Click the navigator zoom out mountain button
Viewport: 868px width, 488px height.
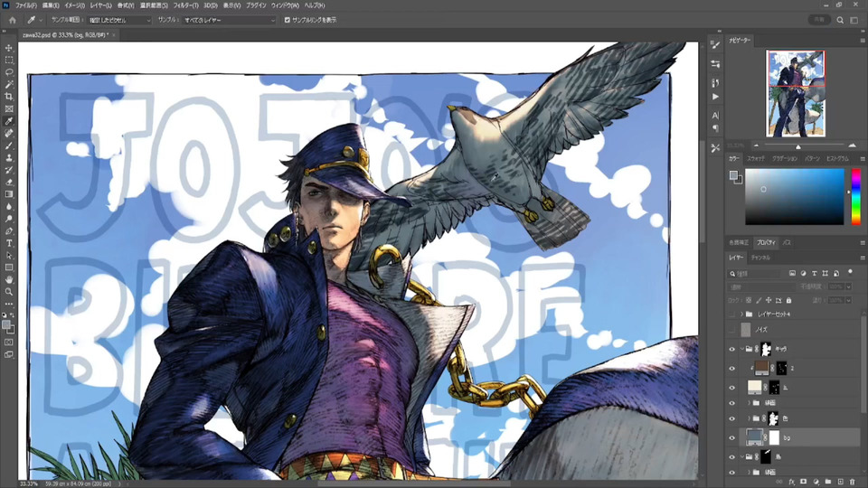click(756, 145)
